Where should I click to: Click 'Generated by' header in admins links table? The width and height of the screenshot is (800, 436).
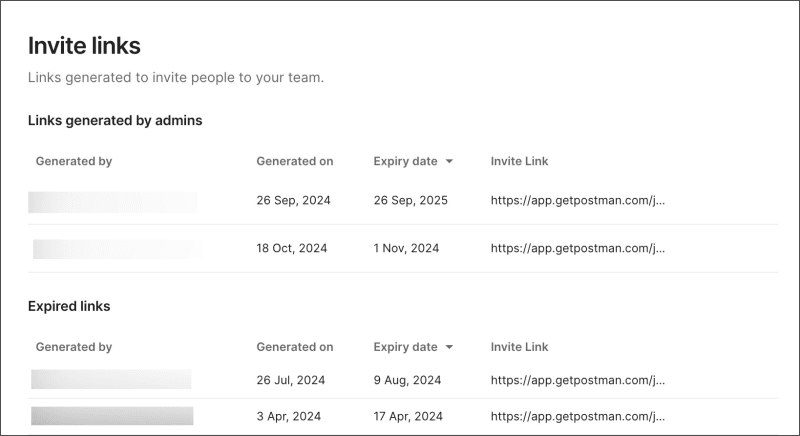tap(74, 161)
